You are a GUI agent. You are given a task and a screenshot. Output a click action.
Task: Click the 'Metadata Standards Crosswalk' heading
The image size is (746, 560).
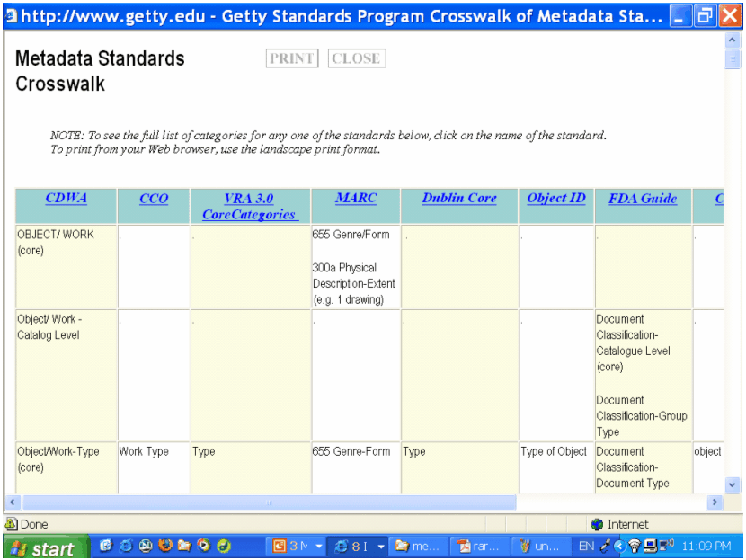[x=100, y=71]
